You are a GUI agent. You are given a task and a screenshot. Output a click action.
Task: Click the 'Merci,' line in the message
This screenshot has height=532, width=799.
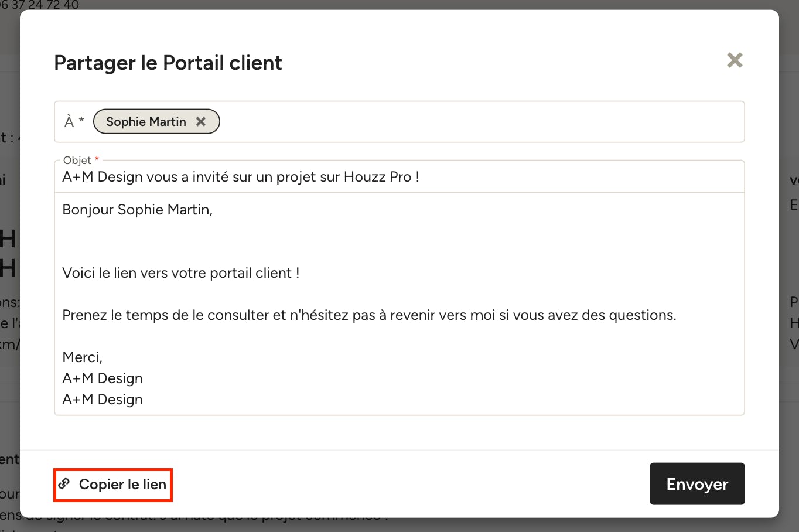pyautogui.click(x=83, y=357)
